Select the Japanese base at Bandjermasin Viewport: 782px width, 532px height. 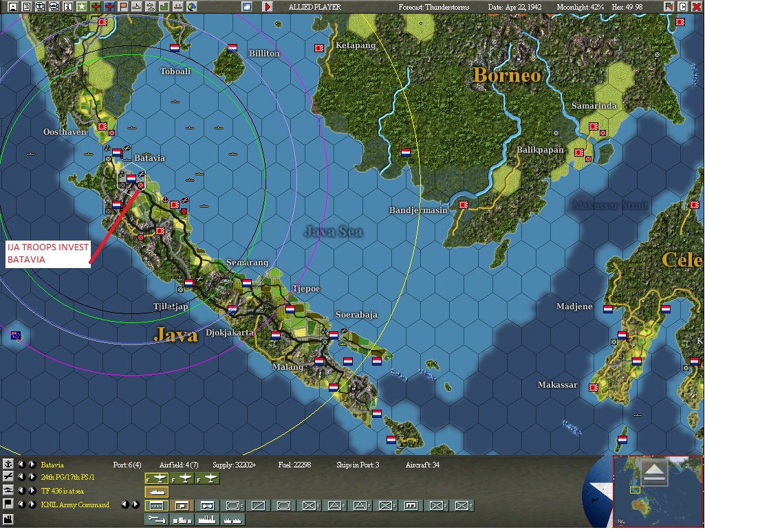464,205
